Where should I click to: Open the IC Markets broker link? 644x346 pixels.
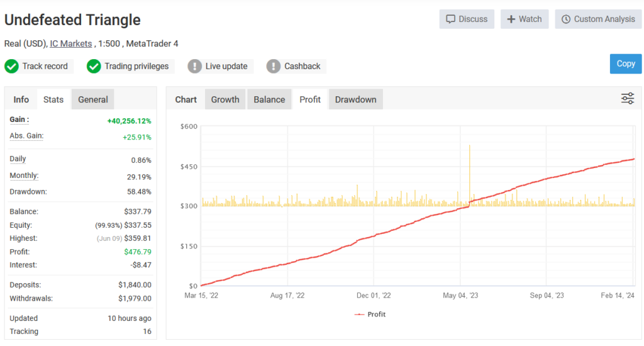coord(71,43)
